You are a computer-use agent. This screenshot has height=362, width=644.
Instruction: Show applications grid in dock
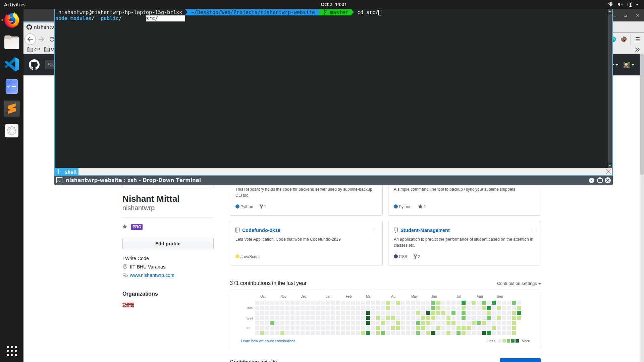12,351
